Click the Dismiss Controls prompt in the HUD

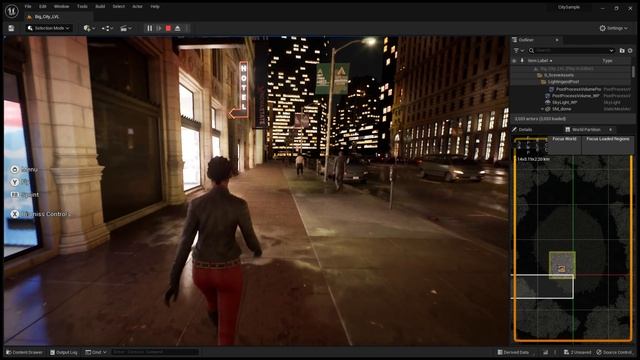point(40,214)
